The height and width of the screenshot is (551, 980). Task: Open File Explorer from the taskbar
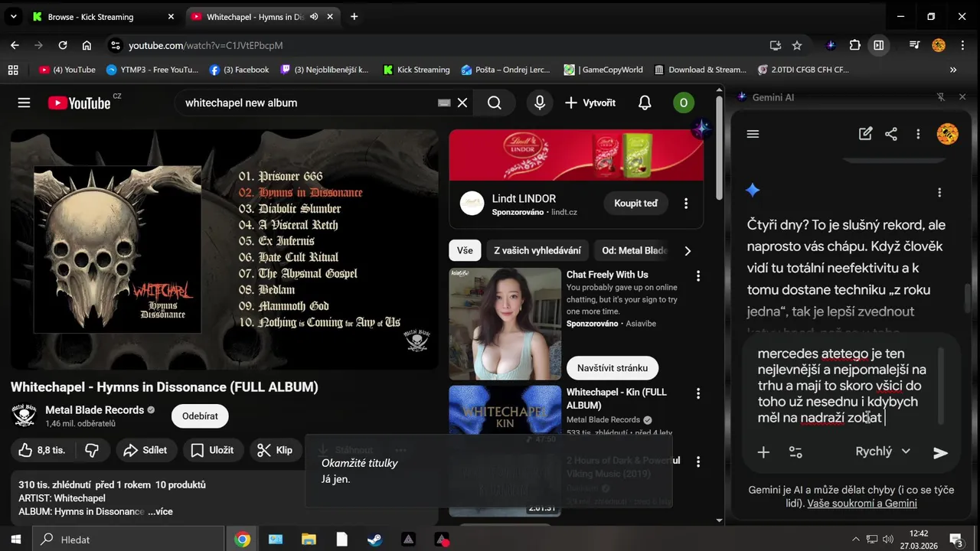309,540
